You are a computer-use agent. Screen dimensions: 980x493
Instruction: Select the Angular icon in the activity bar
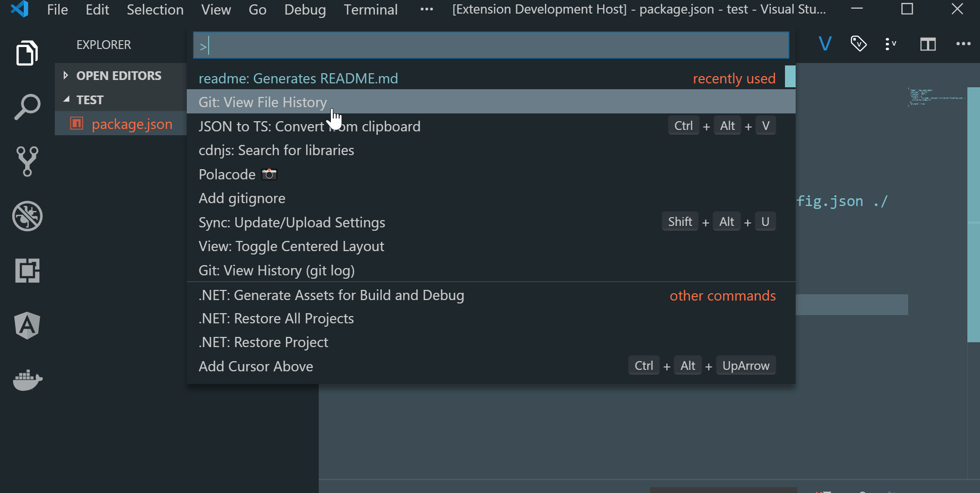(x=27, y=325)
